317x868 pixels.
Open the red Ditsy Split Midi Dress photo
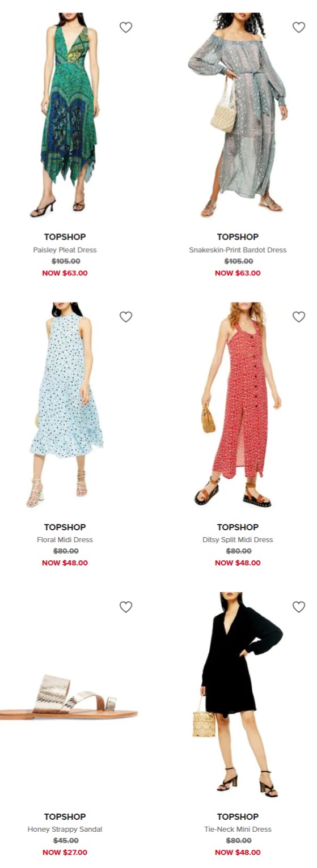tap(238, 406)
